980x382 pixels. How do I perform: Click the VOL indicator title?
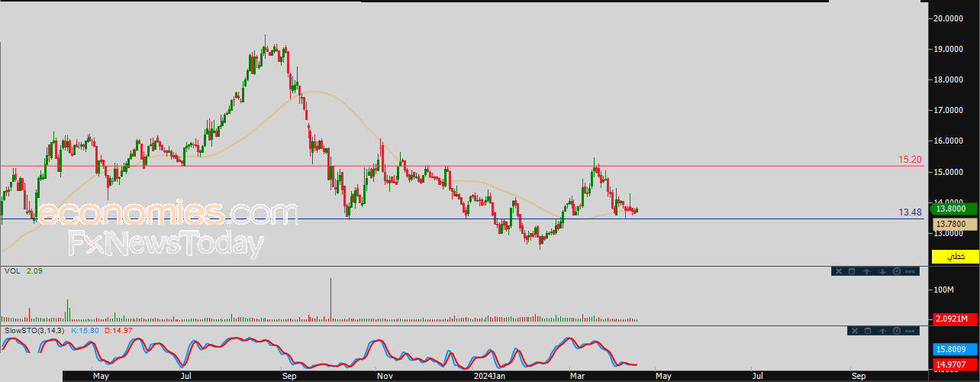pyautogui.click(x=12, y=270)
